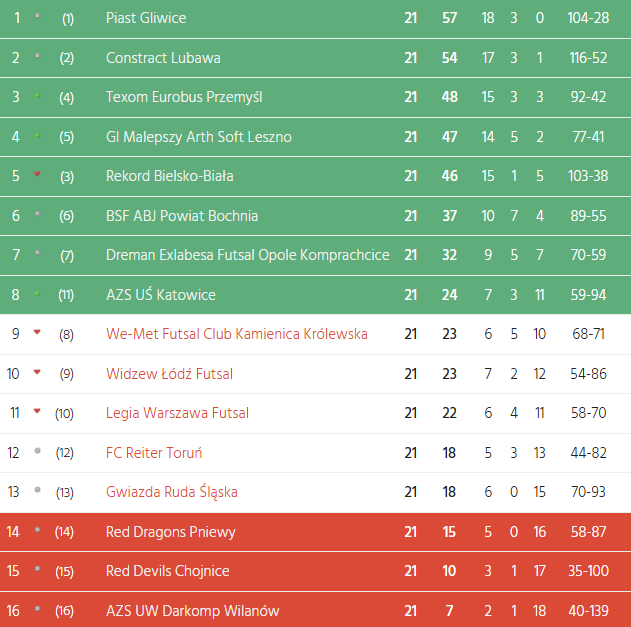
Task: Click the red down arrow beside Widzew Łódź Futsal
Action: (x=37, y=372)
